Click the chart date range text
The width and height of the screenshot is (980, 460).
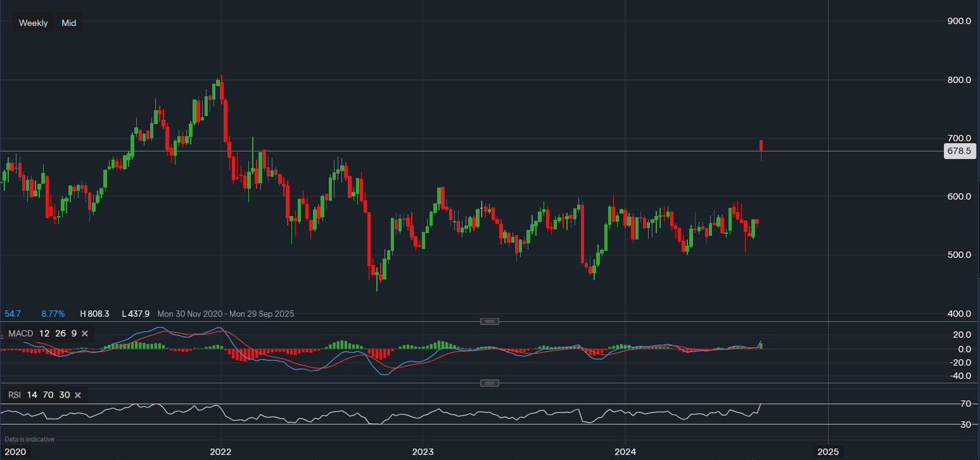pyautogui.click(x=226, y=314)
